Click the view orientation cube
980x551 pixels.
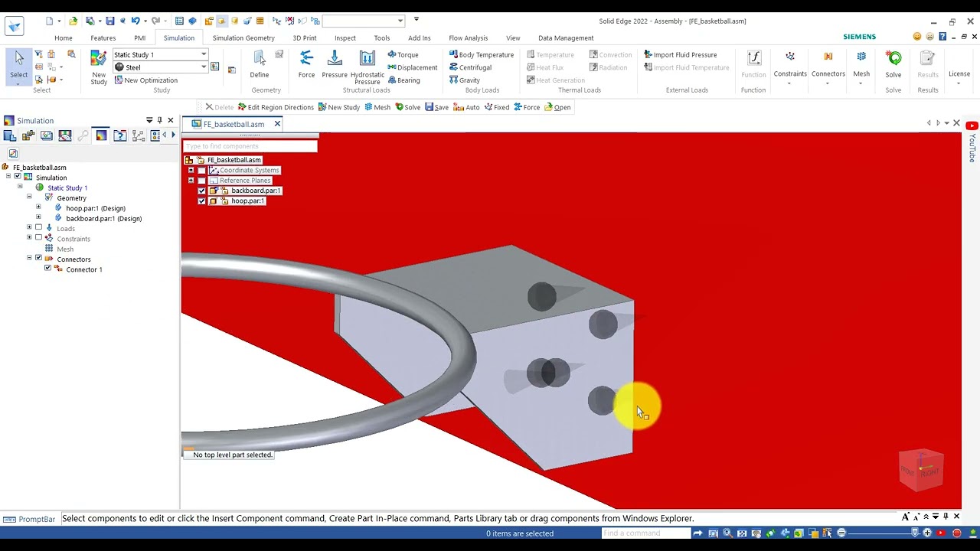921,470
